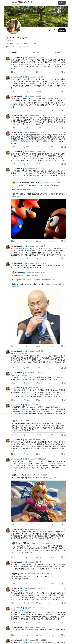
Task: Open the profile search magnifier icon
Action: point(55,30)
